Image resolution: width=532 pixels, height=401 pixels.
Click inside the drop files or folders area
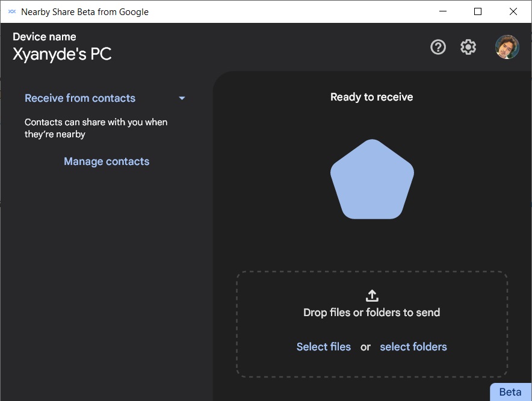pos(371,325)
